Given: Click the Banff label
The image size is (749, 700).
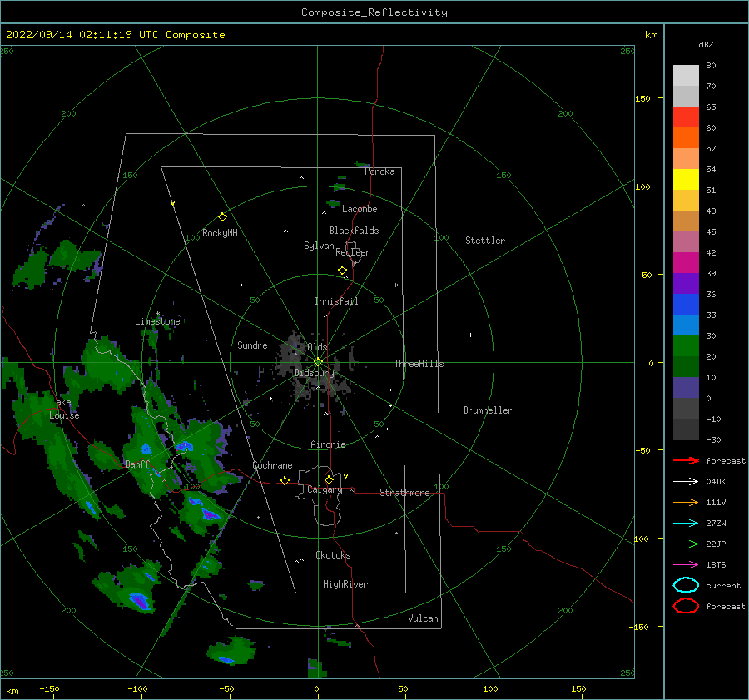Looking at the screenshot, I should tap(137, 464).
